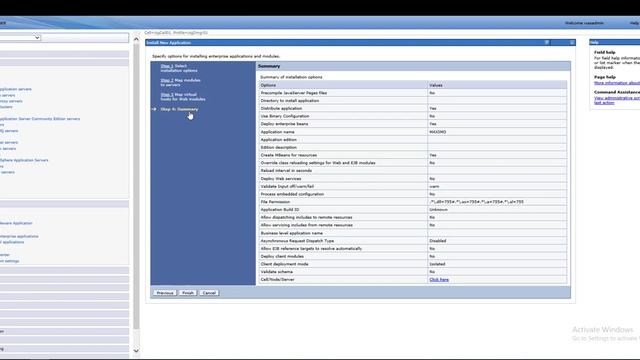This screenshot has height=360, width=640.
Task: Click the 'Precompile JavaServer Pages files' row
Action: (x=413, y=93)
